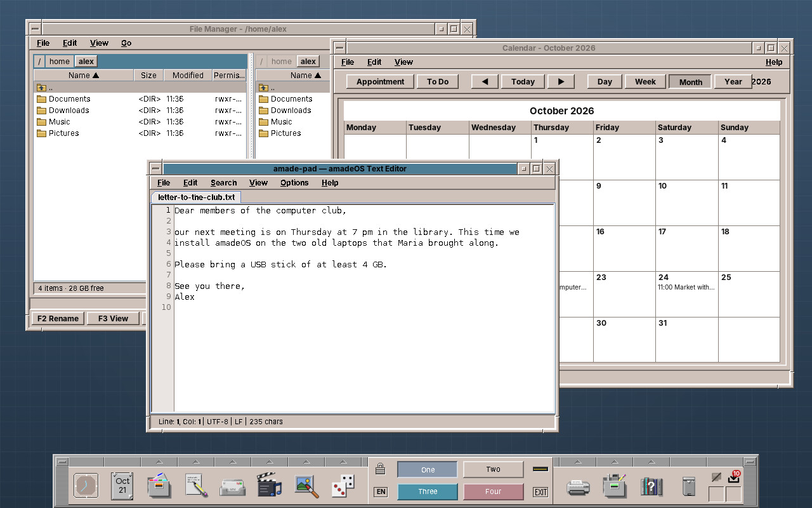Expand subpanel arrow above help books icon

(652, 462)
